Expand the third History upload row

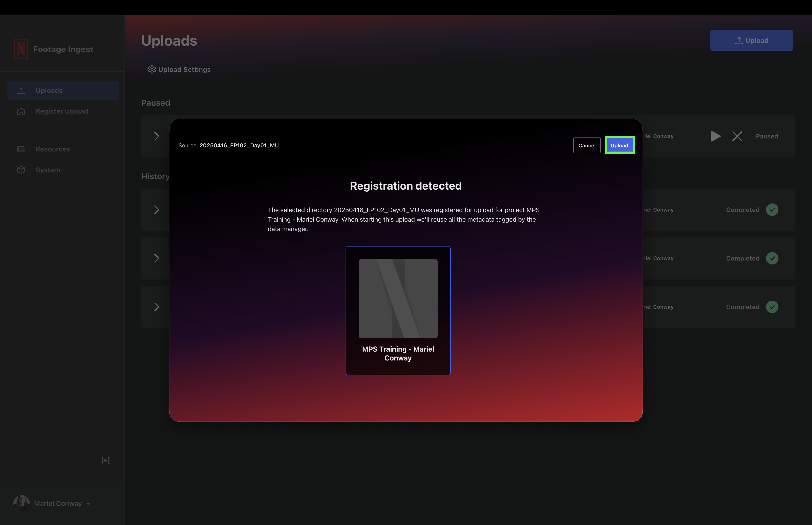point(156,307)
